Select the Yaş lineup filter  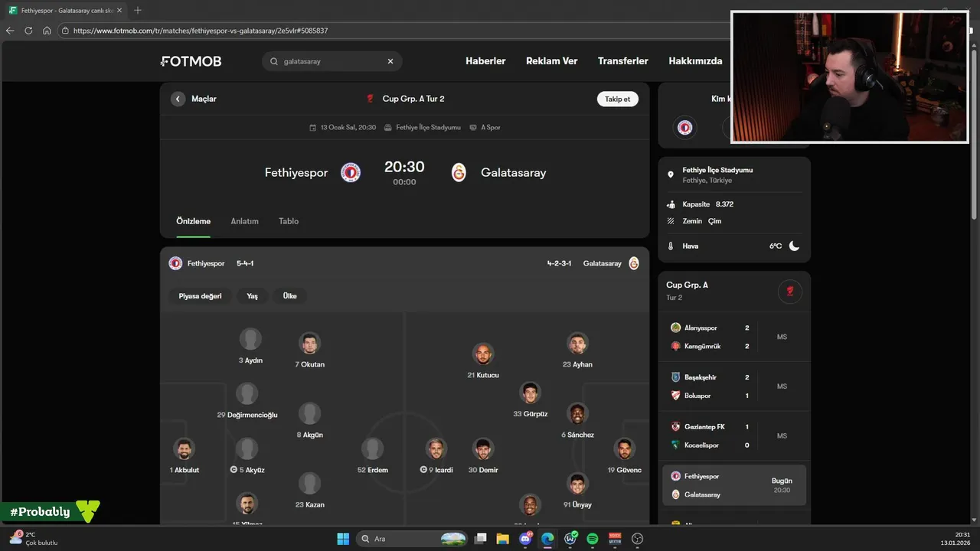tap(252, 296)
